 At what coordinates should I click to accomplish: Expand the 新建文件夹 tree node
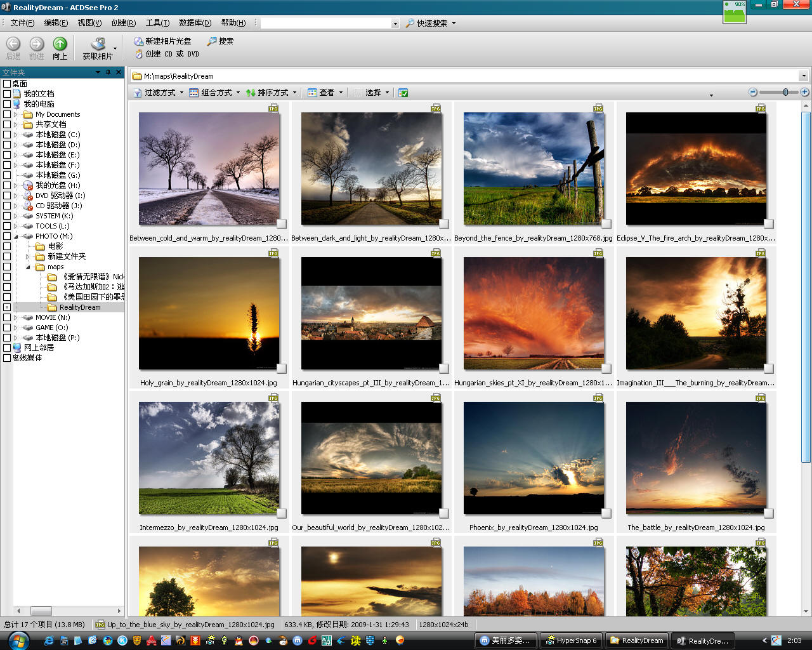pos(28,256)
